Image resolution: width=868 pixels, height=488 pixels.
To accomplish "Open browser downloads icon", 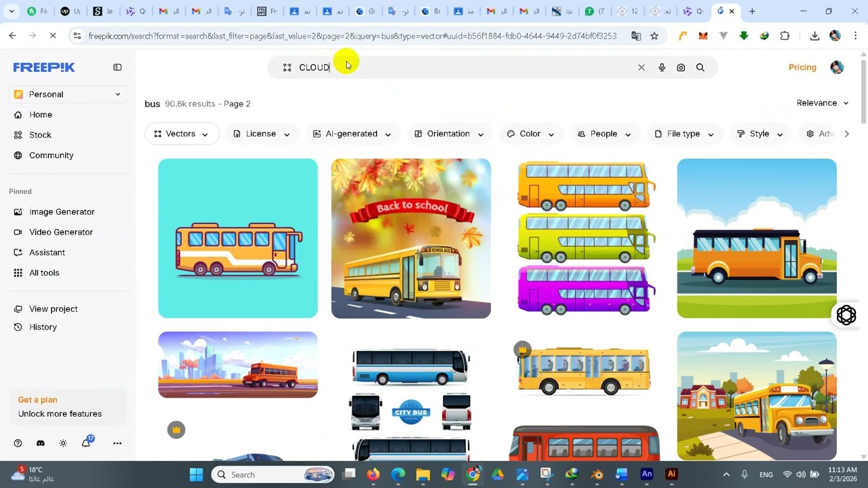I will click(x=814, y=36).
